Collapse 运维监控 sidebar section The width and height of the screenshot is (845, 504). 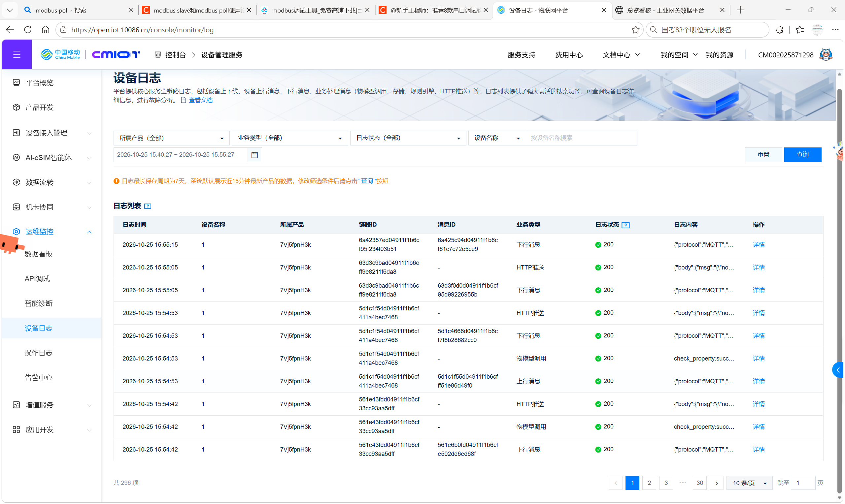[51, 232]
